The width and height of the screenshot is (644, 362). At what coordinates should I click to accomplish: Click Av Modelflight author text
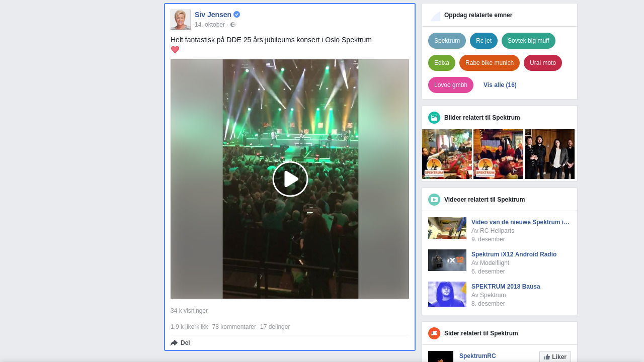[x=490, y=263]
